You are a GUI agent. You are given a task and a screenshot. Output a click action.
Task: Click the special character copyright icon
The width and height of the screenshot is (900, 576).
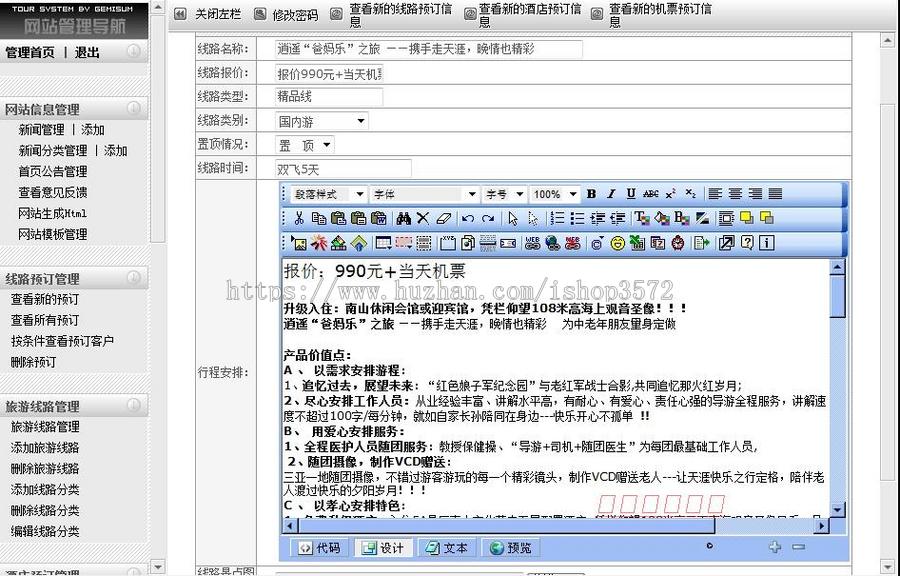coord(597,243)
